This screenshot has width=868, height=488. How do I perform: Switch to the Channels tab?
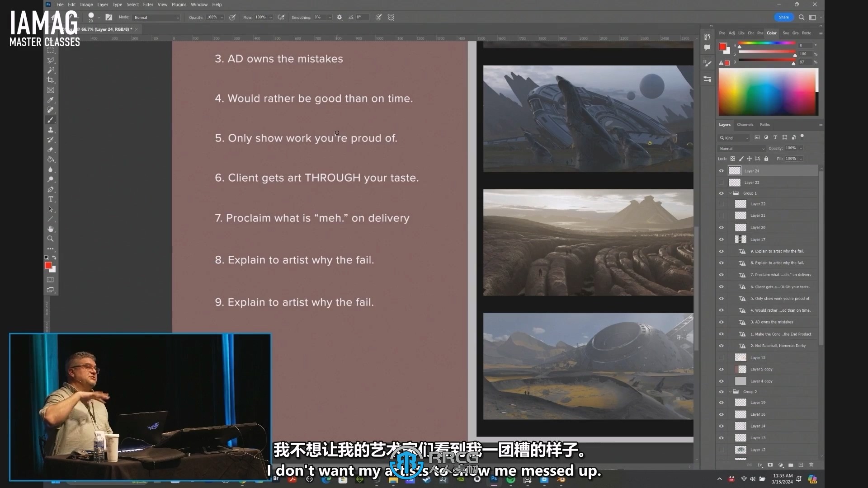tap(745, 125)
